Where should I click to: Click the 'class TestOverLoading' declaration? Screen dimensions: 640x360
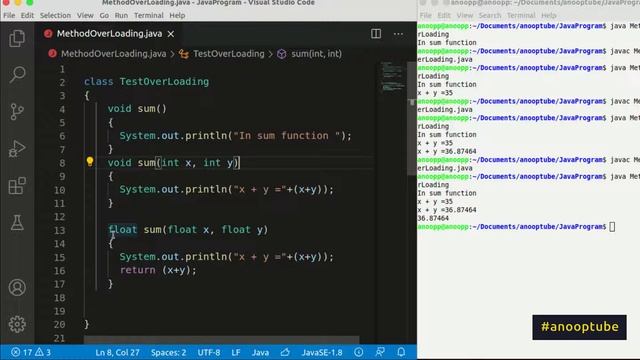coord(147,82)
